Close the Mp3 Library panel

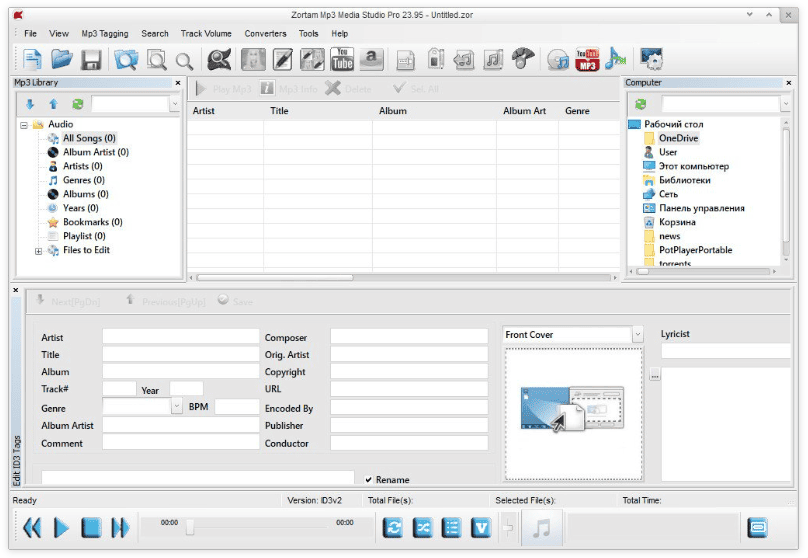pyautogui.click(x=178, y=82)
